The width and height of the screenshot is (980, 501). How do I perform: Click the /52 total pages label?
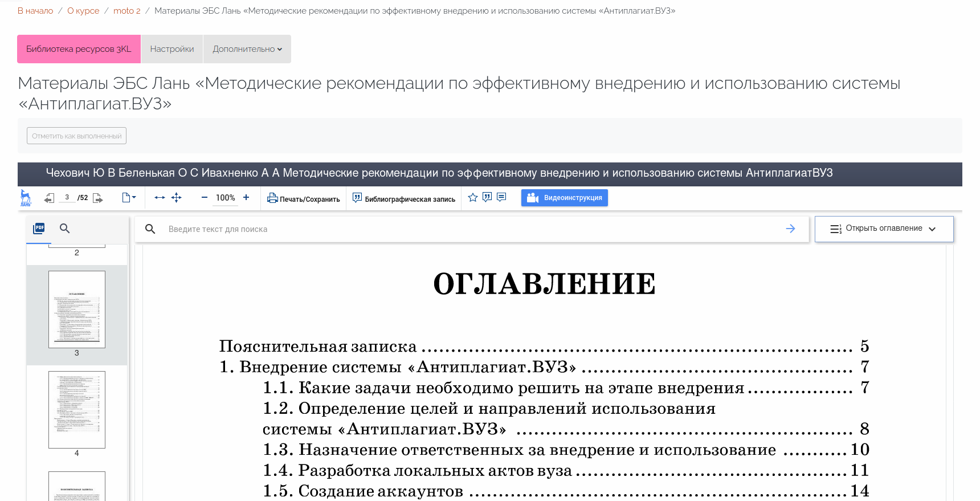click(x=83, y=198)
